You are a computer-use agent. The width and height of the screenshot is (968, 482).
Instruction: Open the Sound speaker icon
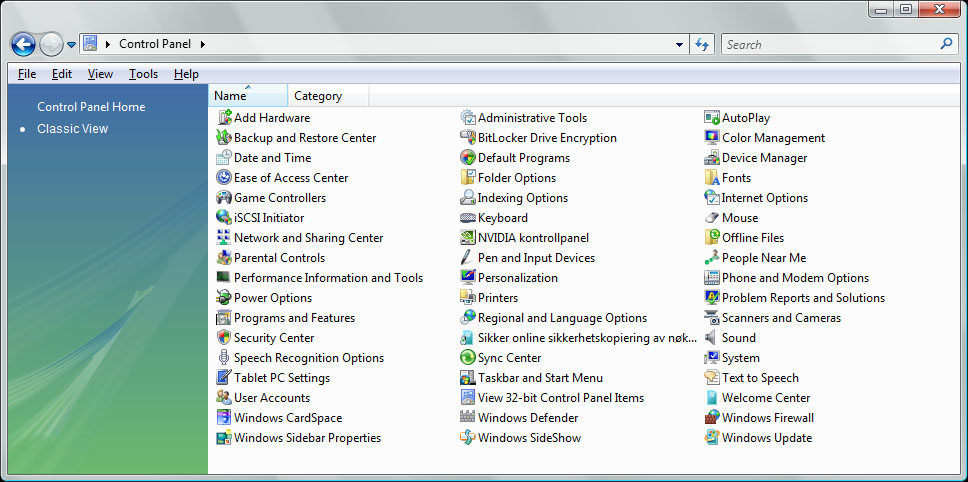click(x=712, y=338)
